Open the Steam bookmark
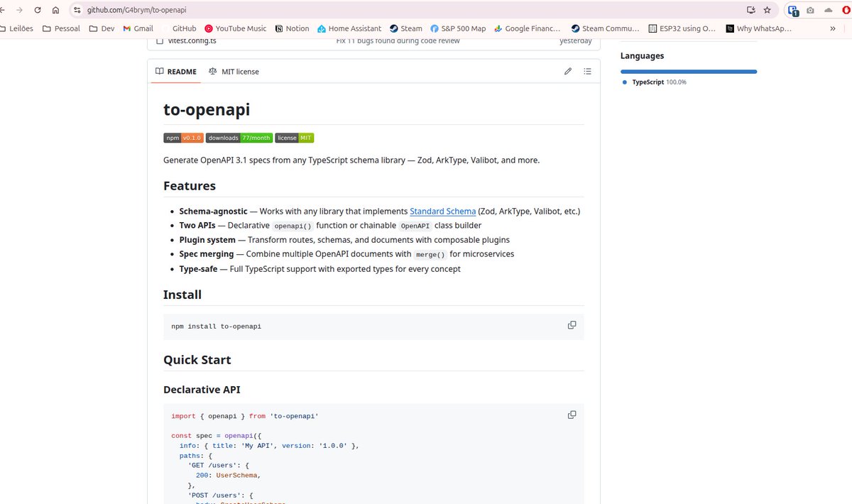Screen dimensions: 852x504 tap(405, 28)
